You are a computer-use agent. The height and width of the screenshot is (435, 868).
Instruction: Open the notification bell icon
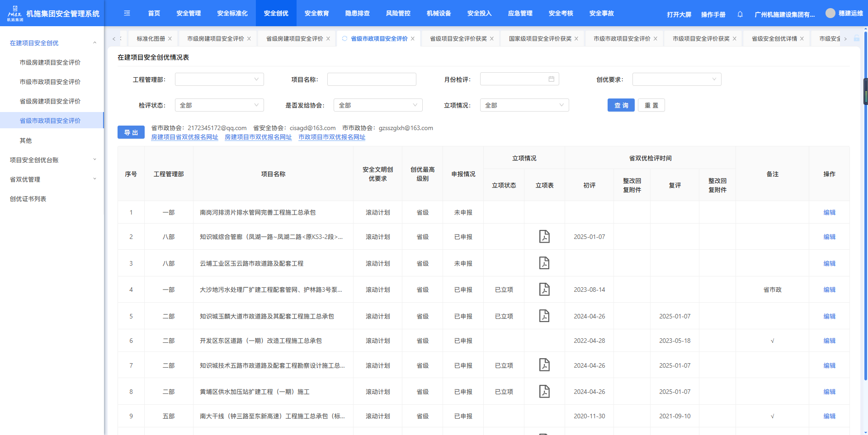(x=740, y=14)
